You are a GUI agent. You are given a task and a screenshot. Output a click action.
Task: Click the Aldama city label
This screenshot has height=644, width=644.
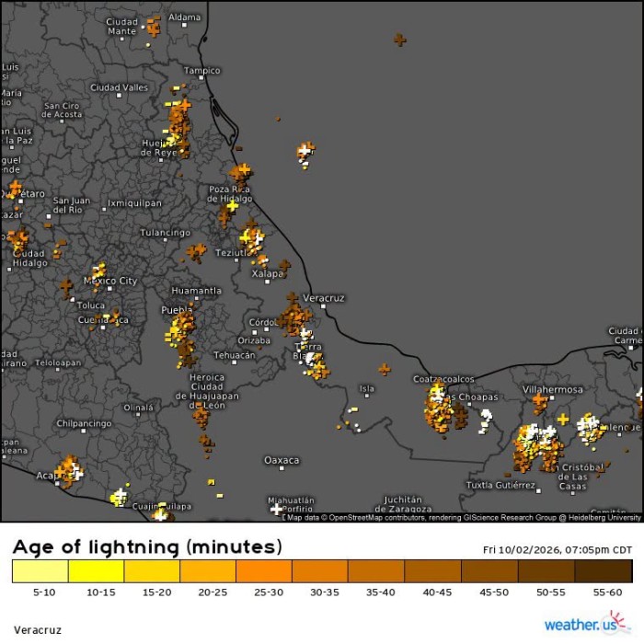point(184,17)
